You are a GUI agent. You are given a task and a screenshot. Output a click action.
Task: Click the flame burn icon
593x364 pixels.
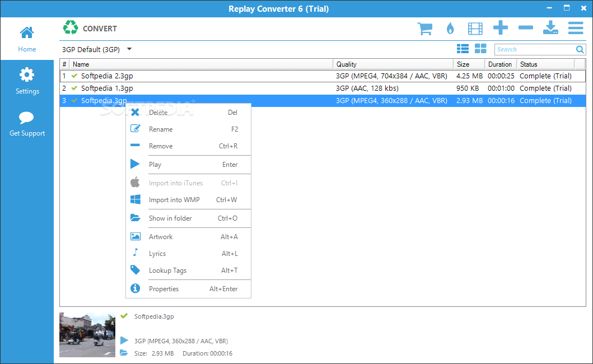450,29
